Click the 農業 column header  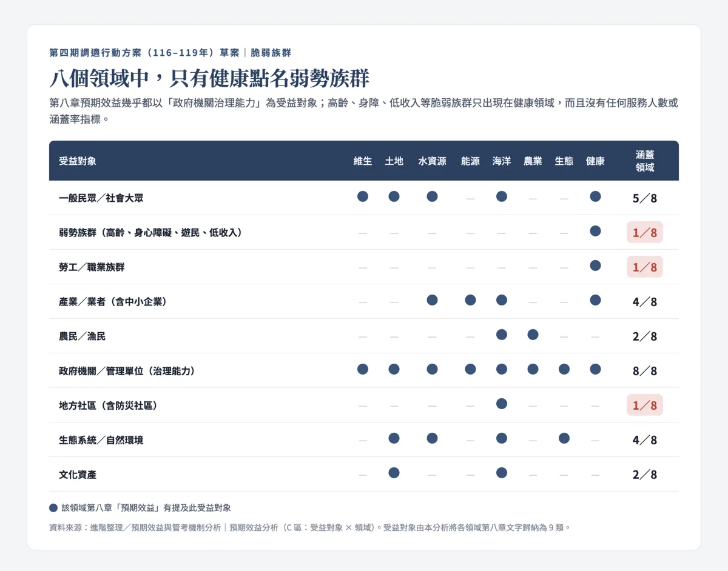[x=533, y=161]
